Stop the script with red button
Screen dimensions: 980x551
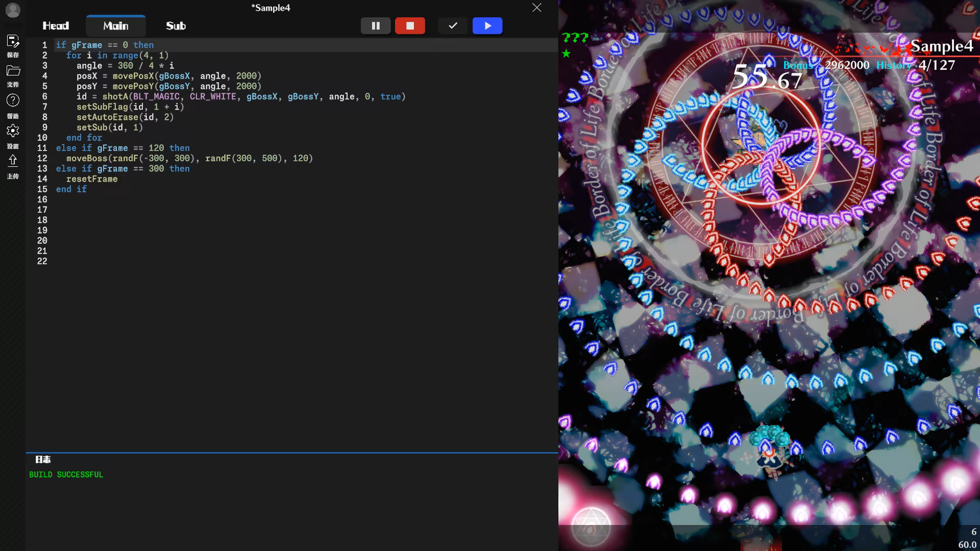(410, 26)
